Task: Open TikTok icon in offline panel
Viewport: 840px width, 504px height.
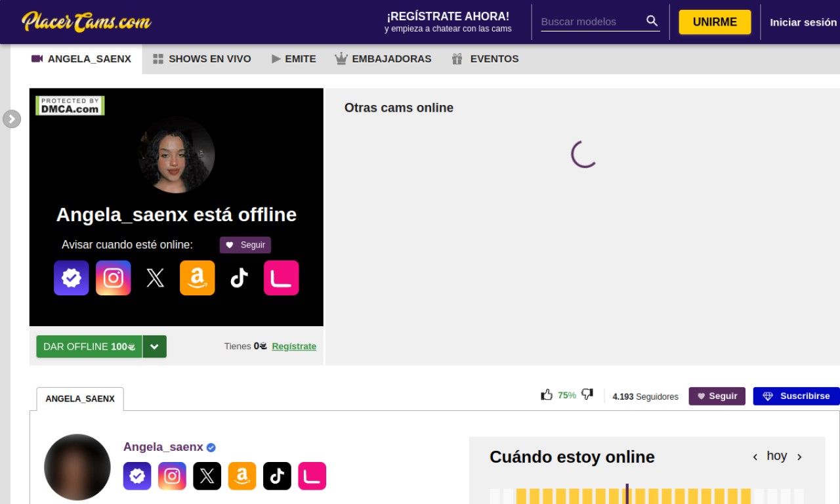Action: (x=240, y=278)
